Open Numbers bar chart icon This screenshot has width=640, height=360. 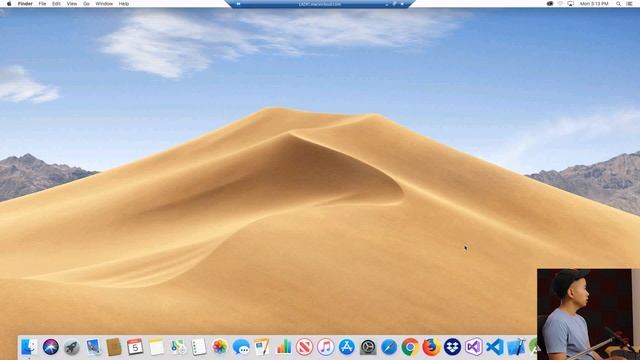[x=284, y=347]
